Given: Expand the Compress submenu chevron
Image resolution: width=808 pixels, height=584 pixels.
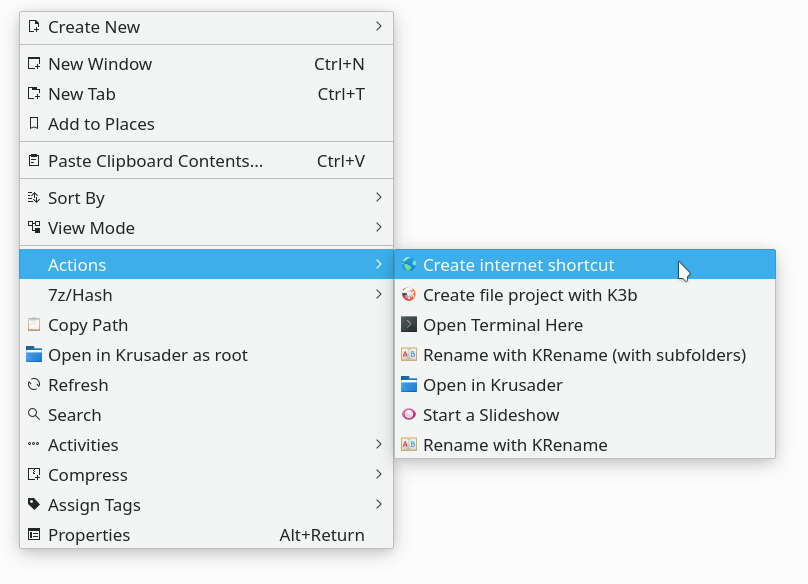Looking at the screenshot, I should pyautogui.click(x=379, y=474).
